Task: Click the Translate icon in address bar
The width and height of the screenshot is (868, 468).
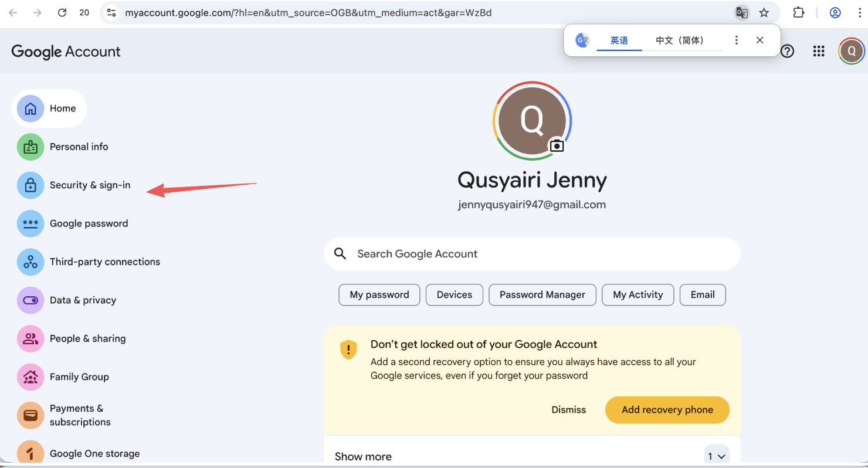Action: (x=742, y=12)
